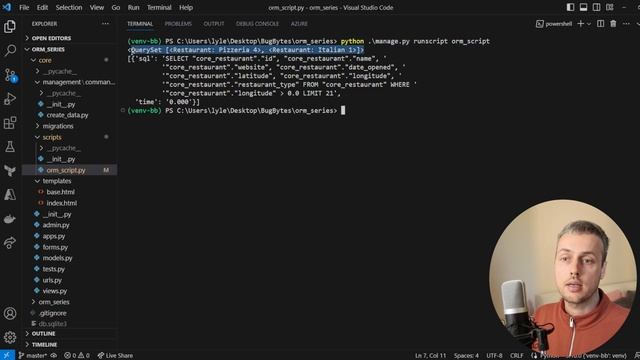Open the Search view icon
Screen dimensions: 640x360
pos(10,51)
